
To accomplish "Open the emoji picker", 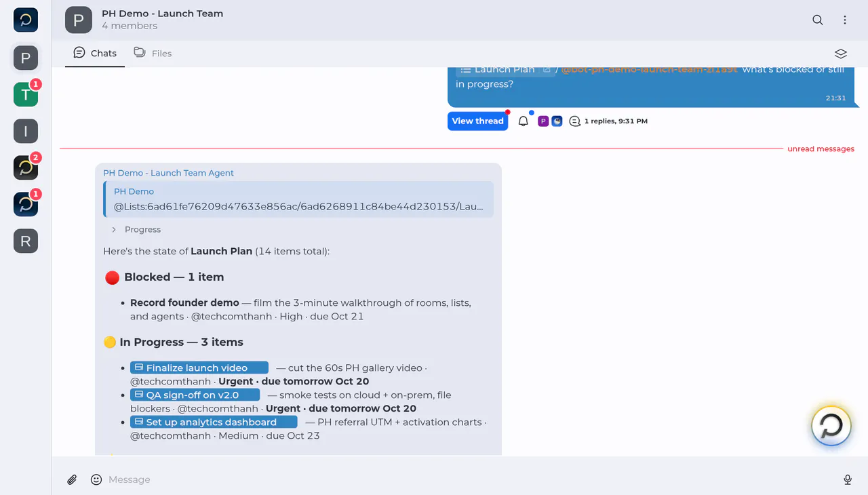I will click(96, 479).
